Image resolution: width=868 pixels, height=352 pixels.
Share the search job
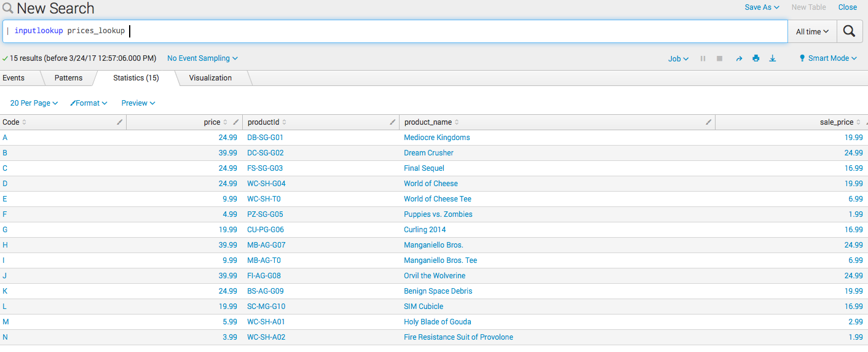point(739,58)
